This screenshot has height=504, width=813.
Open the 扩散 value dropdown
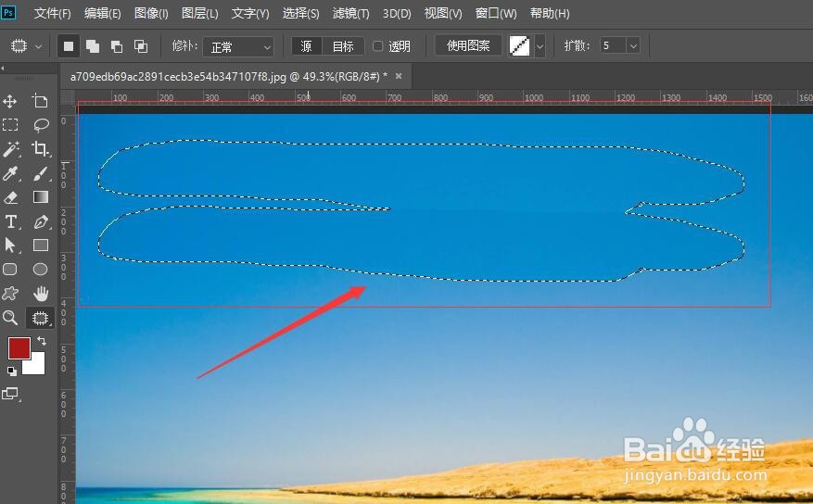pos(633,46)
